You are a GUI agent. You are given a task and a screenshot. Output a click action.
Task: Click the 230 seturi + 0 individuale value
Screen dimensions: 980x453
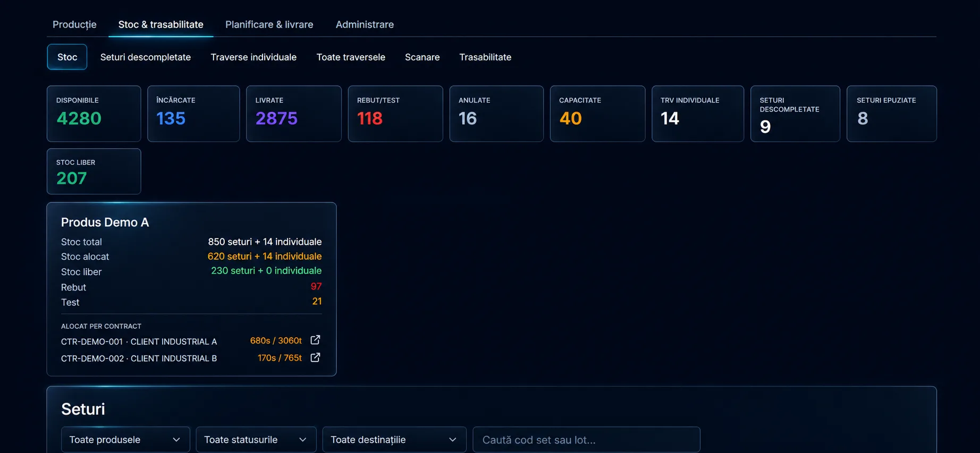pyautogui.click(x=266, y=270)
